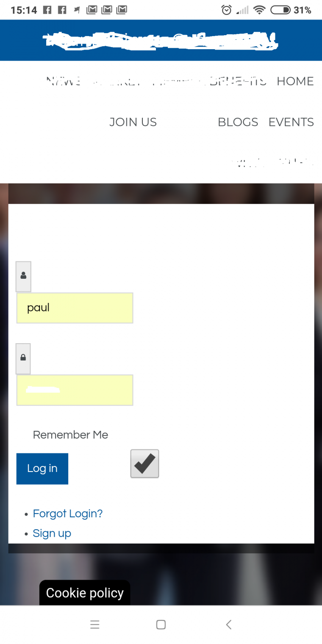Tap the Wi-Fi icon in the status bar
The height and width of the screenshot is (644, 322).
[259, 10]
